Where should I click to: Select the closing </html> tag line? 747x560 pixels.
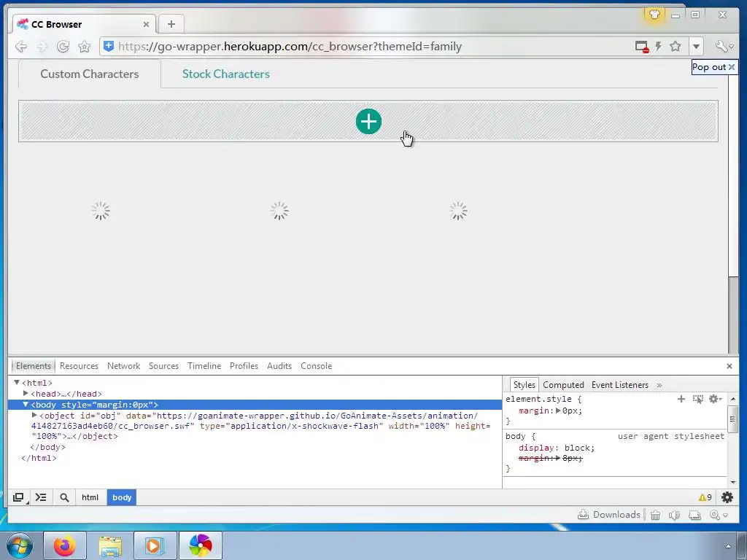pos(39,458)
